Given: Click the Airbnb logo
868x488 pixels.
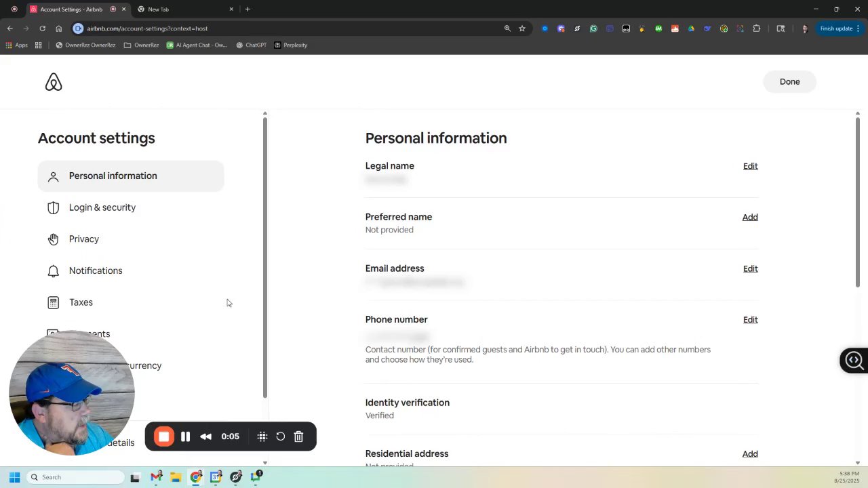Looking at the screenshot, I should [x=54, y=82].
